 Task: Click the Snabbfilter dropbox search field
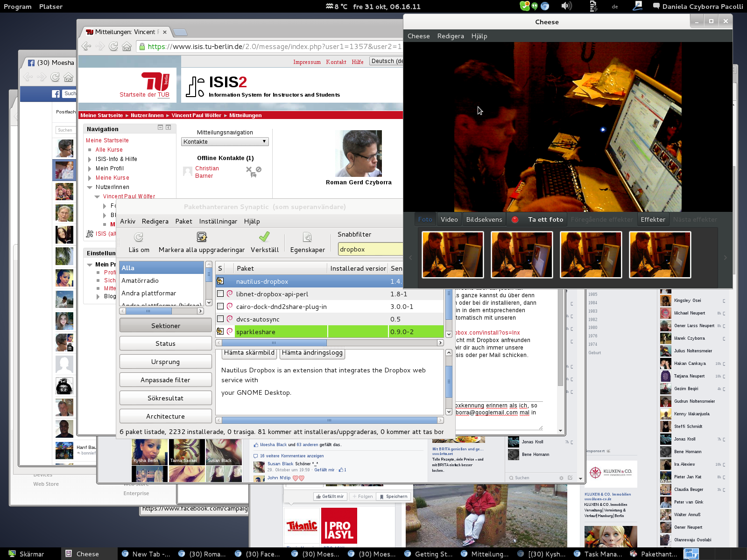pyautogui.click(x=370, y=249)
